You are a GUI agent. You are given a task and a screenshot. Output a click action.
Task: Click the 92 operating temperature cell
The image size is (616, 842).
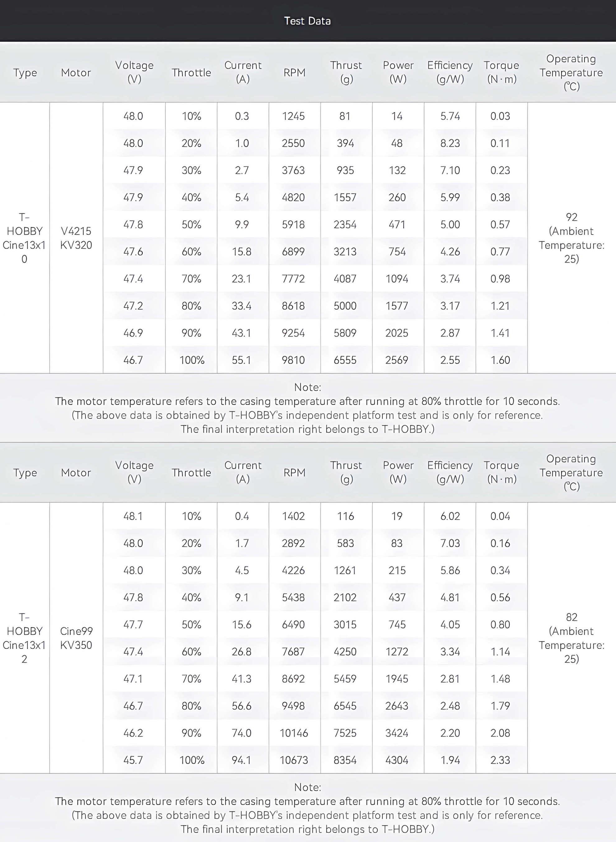pyautogui.click(x=572, y=238)
